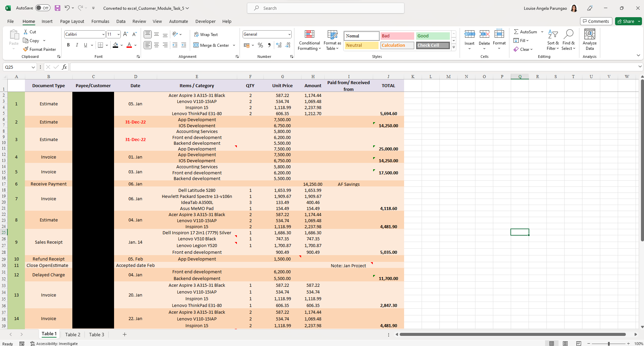Toggle Merge & Center

point(211,45)
